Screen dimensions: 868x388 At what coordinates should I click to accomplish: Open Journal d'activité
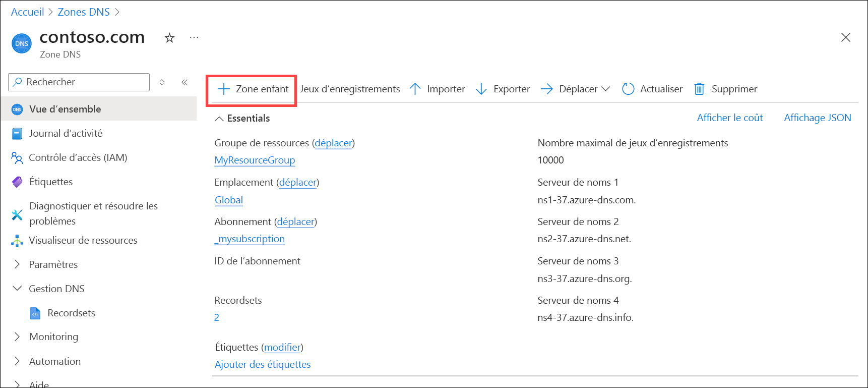click(66, 133)
